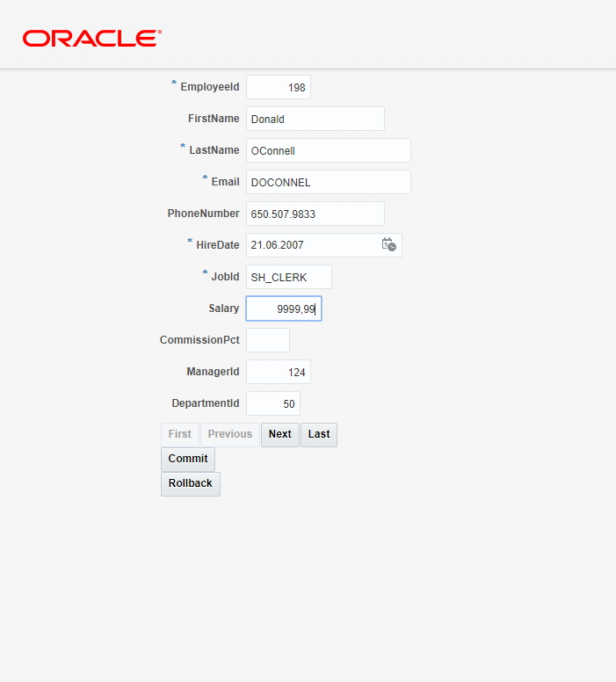Click the empty CommissionPct field
Screen dimensions: 616x682
(x=268, y=340)
